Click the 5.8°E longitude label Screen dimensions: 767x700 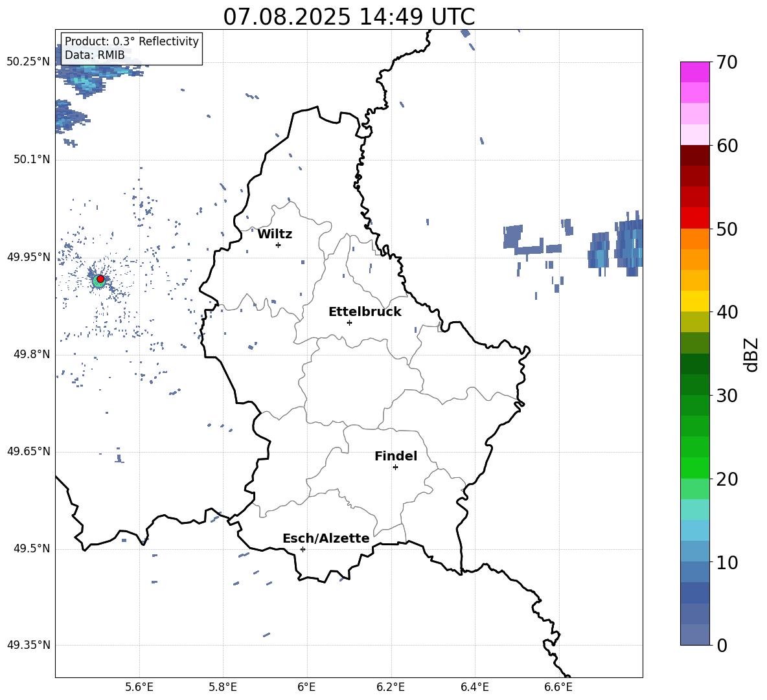223,687
